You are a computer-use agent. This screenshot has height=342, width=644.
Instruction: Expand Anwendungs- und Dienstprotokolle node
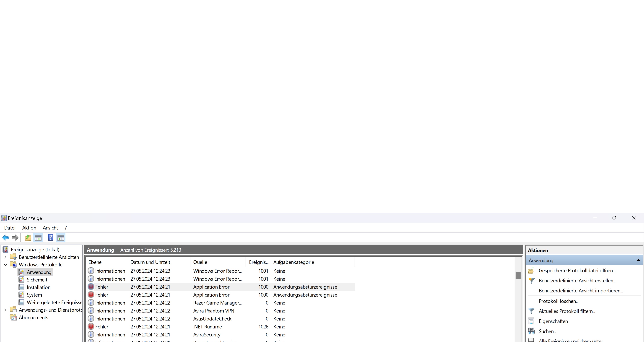tap(6, 310)
